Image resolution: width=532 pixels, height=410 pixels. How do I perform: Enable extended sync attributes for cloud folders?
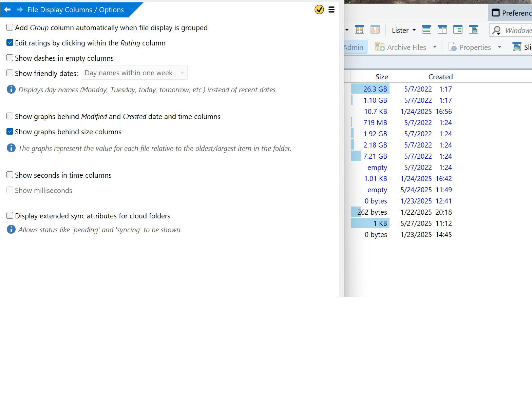[10, 215]
